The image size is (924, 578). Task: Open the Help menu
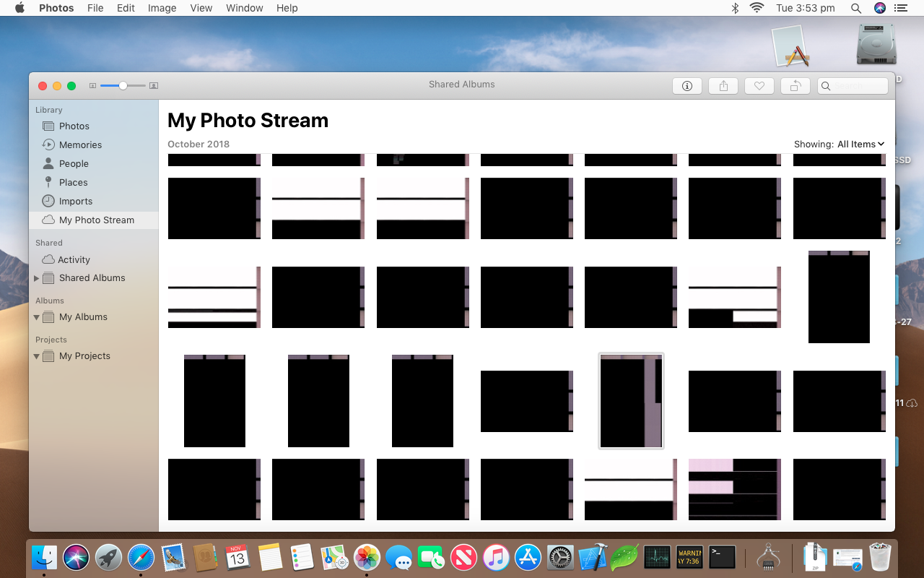click(x=287, y=8)
